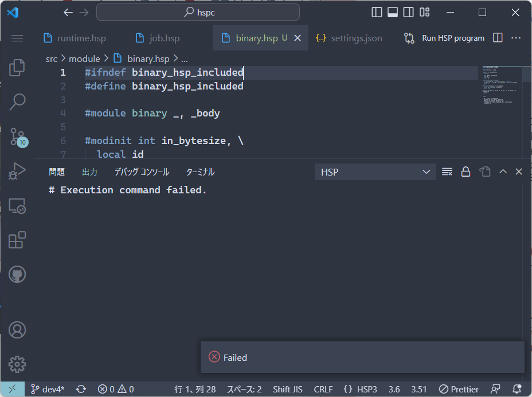Open the Accounts menu
Image resolution: width=532 pixels, height=397 pixels.
17,330
